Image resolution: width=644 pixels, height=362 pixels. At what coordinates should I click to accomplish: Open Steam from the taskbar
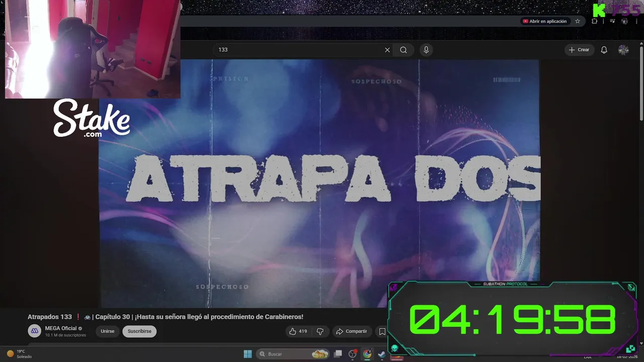pyautogui.click(x=382, y=354)
